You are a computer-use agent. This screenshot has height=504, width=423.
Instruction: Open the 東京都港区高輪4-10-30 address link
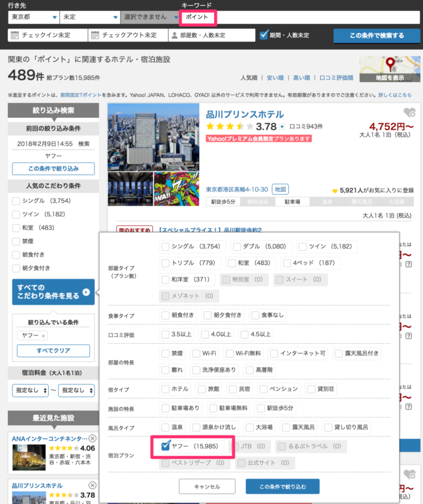237,189
